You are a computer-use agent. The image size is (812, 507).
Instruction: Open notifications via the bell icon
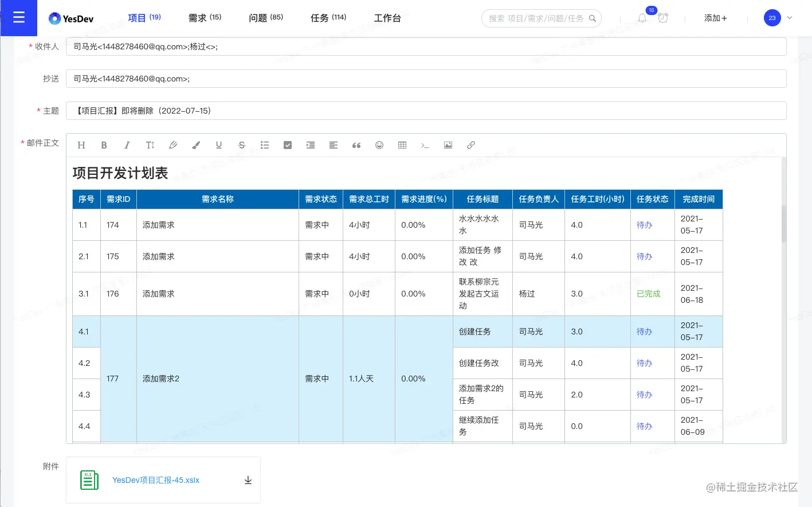click(x=642, y=18)
